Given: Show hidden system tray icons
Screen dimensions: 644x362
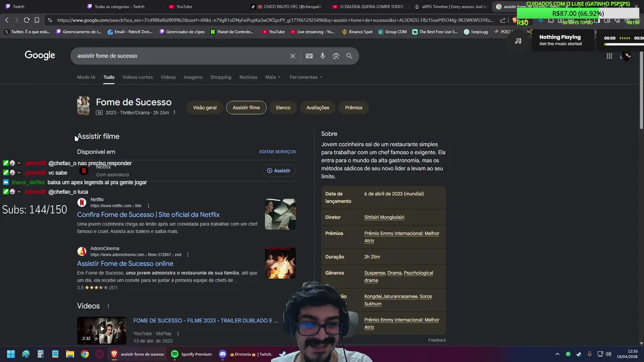Looking at the screenshot, I should 557,354.
